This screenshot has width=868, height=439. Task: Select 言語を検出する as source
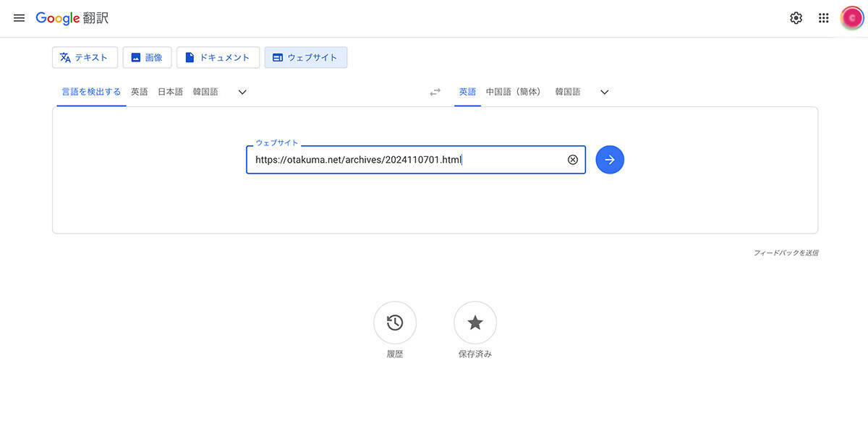(x=91, y=92)
